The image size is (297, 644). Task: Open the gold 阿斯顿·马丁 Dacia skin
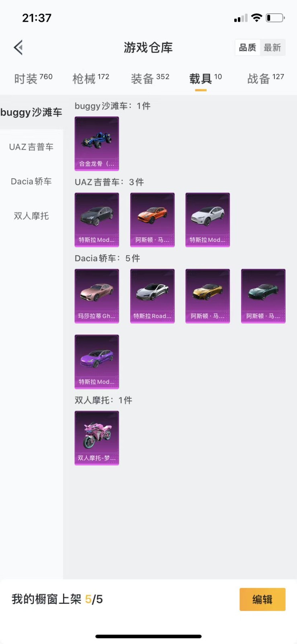pyautogui.click(x=207, y=296)
